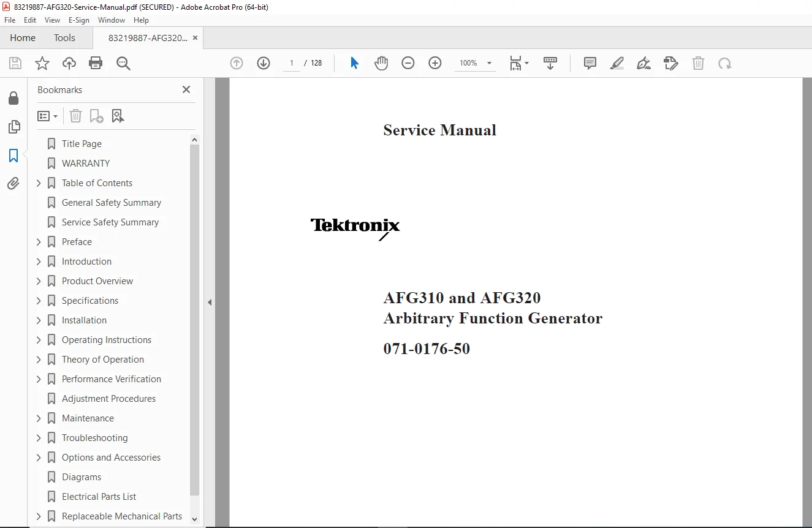Show page thumbnails panel
The width and height of the screenshot is (812, 528).
tap(13, 127)
